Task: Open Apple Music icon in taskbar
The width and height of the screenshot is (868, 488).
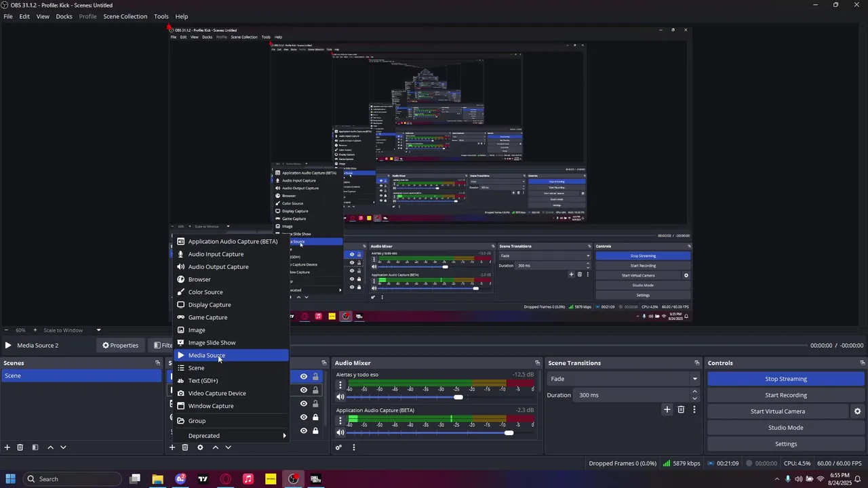Action: [x=248, y=479]
